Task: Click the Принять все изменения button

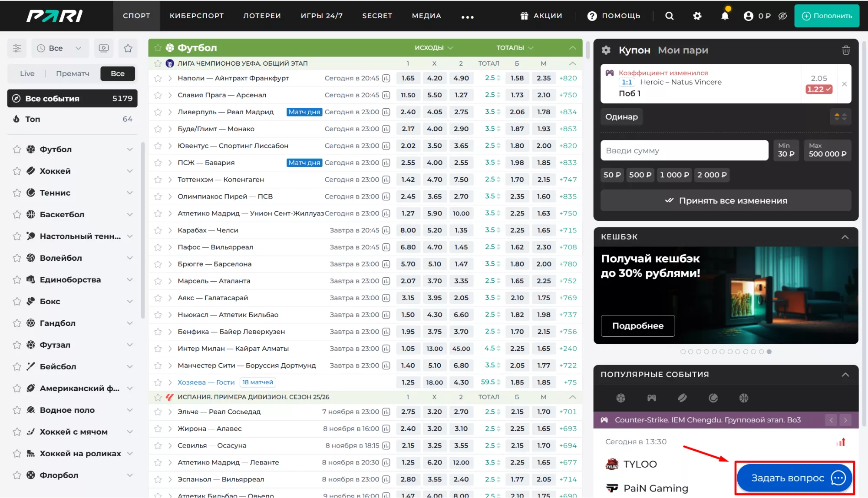Action: pos(726,201)
